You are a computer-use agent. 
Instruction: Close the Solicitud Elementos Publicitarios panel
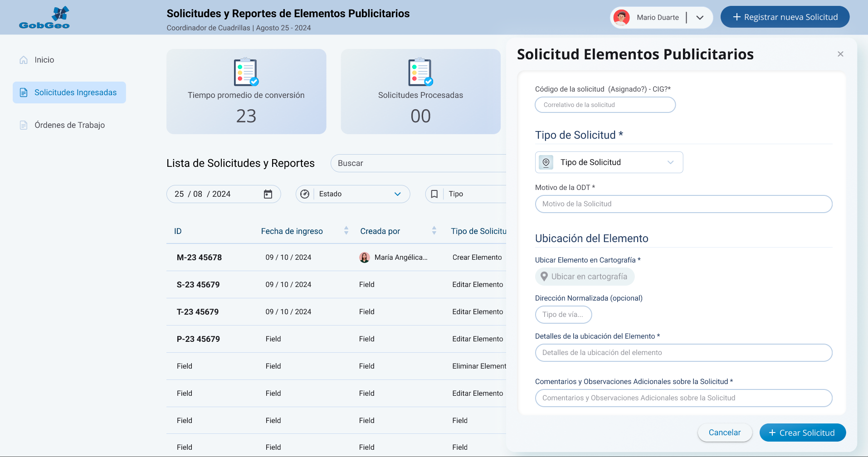[x=840, y=54]
